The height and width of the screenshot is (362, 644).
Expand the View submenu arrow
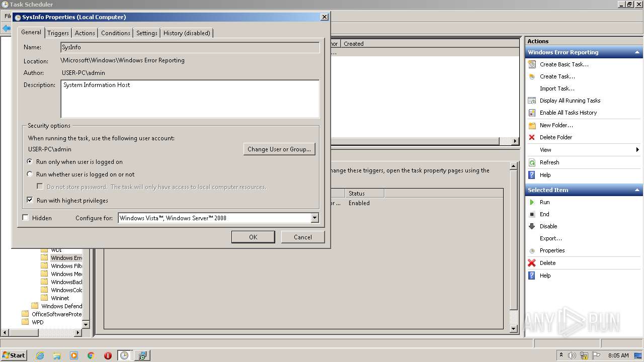(637, 150)
